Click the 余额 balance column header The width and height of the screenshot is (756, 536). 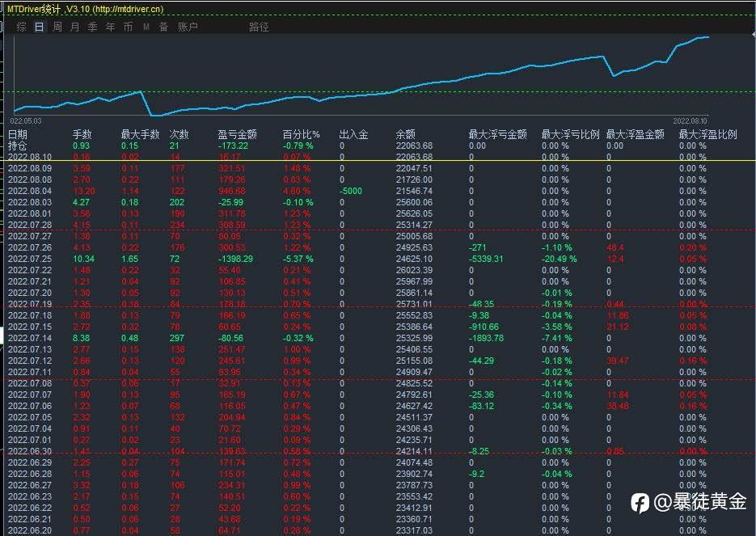[x=405, y=134]
